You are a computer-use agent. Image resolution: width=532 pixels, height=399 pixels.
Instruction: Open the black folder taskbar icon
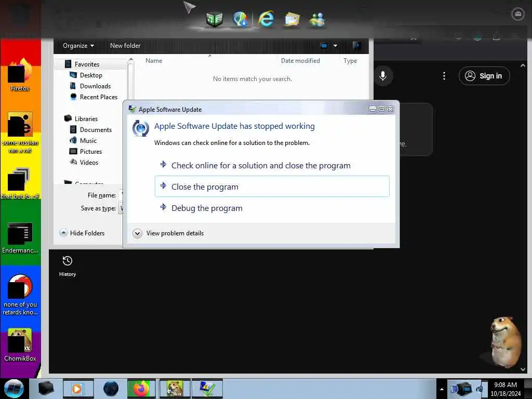tap(46, 389)
